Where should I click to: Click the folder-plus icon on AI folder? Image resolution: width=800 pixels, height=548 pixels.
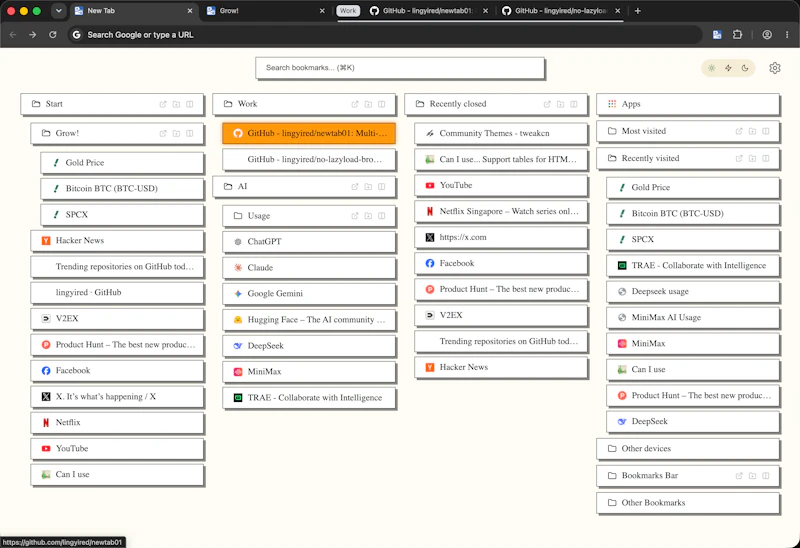click(x=368, y=187)
